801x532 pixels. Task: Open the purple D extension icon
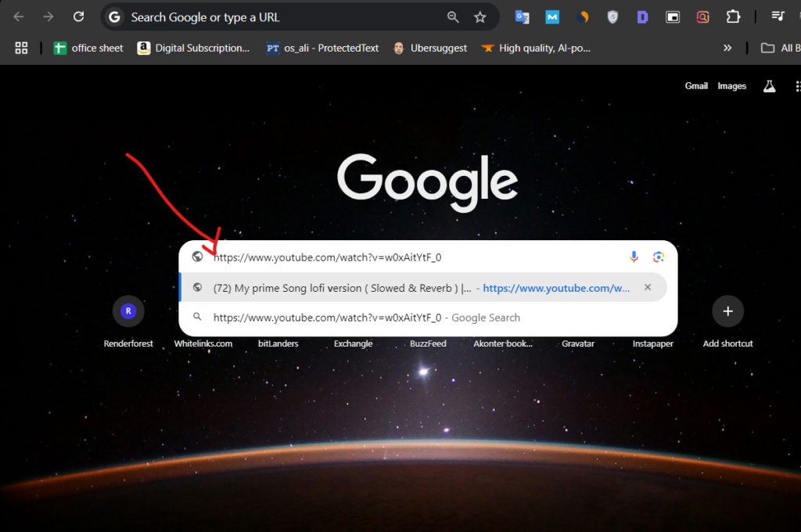643,17
